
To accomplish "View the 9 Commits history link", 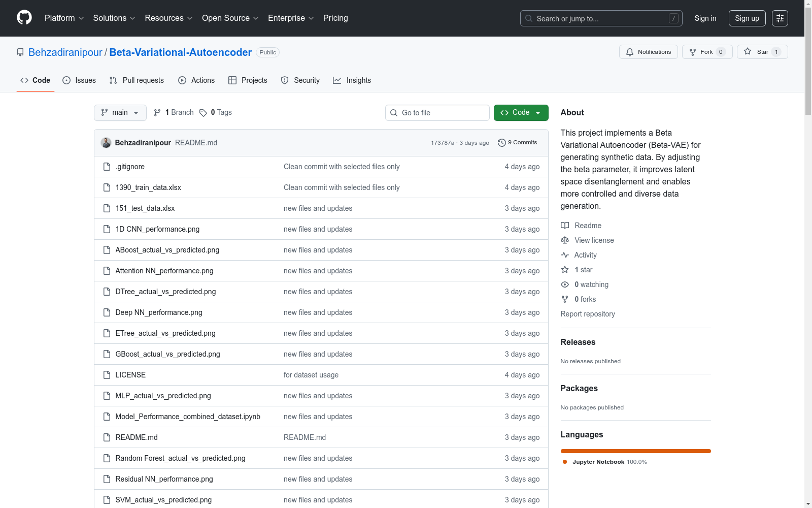I will [518, 143].
